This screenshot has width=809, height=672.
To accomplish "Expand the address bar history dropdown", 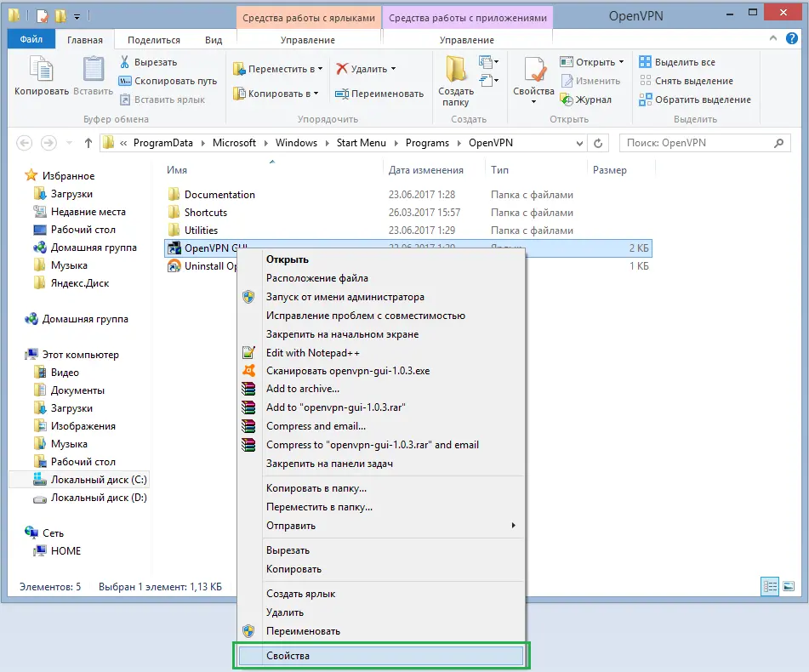I will click(579, 144).
